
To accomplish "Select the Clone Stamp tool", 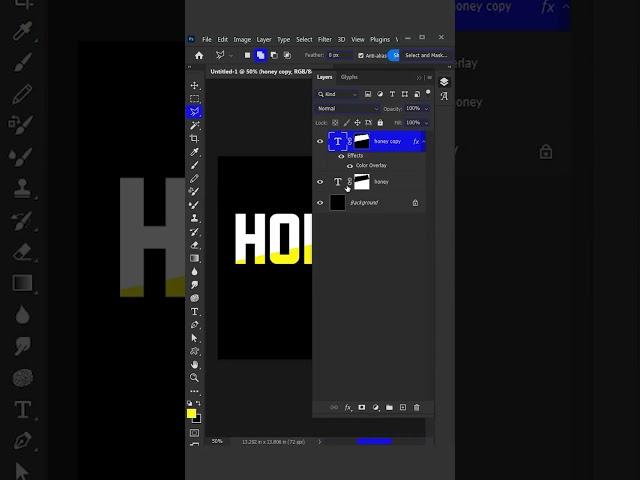I will pyautogui.click(x=194, y=218).
